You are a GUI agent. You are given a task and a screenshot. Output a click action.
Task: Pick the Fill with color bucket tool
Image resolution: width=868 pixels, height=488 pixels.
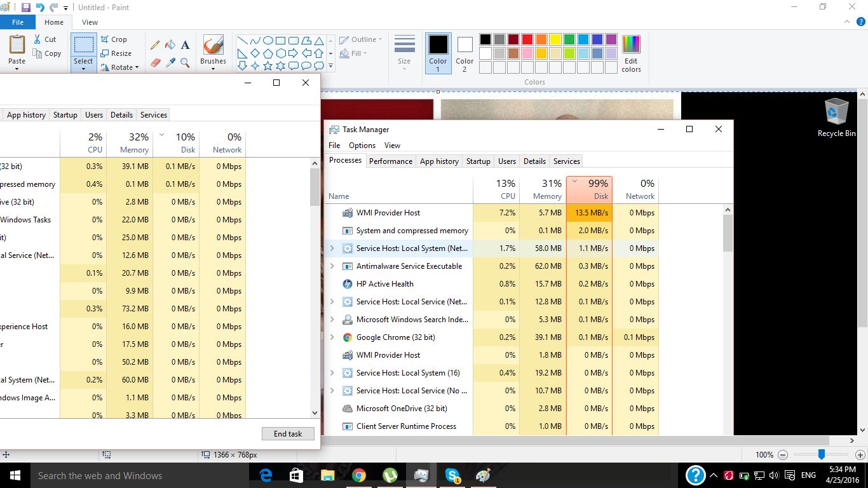[x=170, y=45]
